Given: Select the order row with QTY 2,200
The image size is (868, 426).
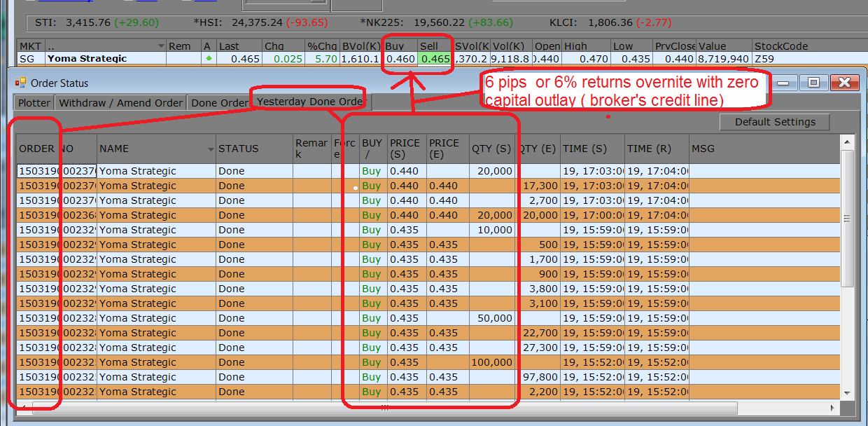Looking at the screenshot, I should click(x=428, y=392).
